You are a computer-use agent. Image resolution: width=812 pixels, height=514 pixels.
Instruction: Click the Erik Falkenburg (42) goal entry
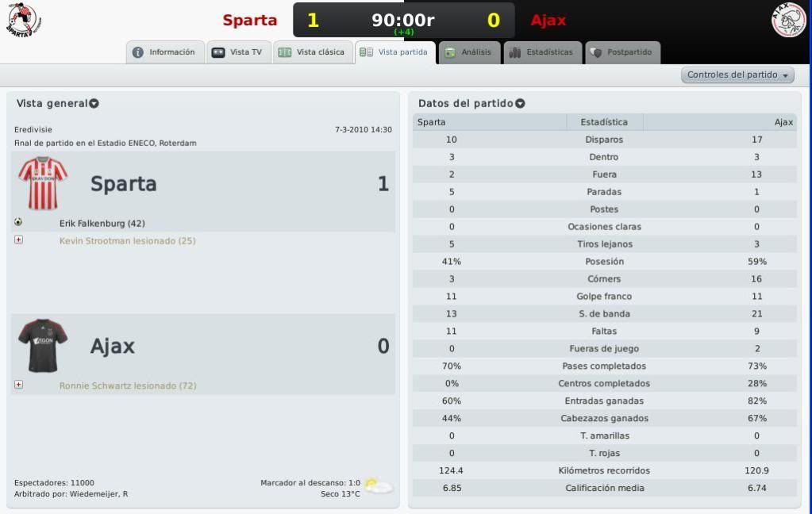(102, 224)
